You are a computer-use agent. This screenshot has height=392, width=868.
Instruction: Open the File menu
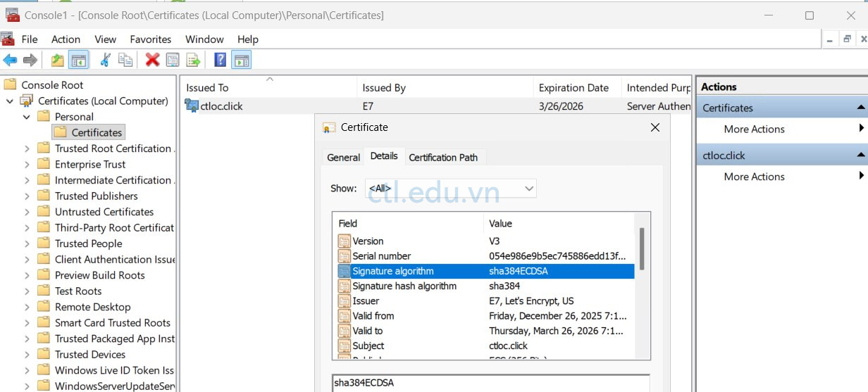(30, 39)
